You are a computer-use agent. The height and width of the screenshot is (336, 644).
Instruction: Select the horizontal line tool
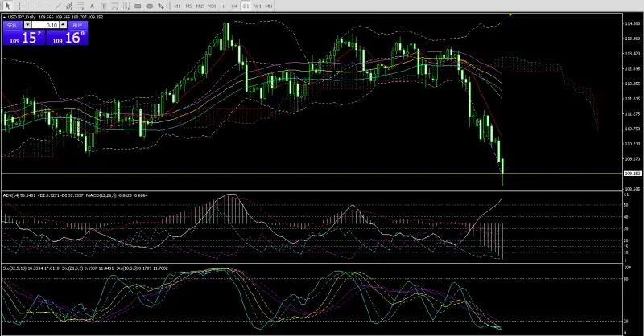47,6
